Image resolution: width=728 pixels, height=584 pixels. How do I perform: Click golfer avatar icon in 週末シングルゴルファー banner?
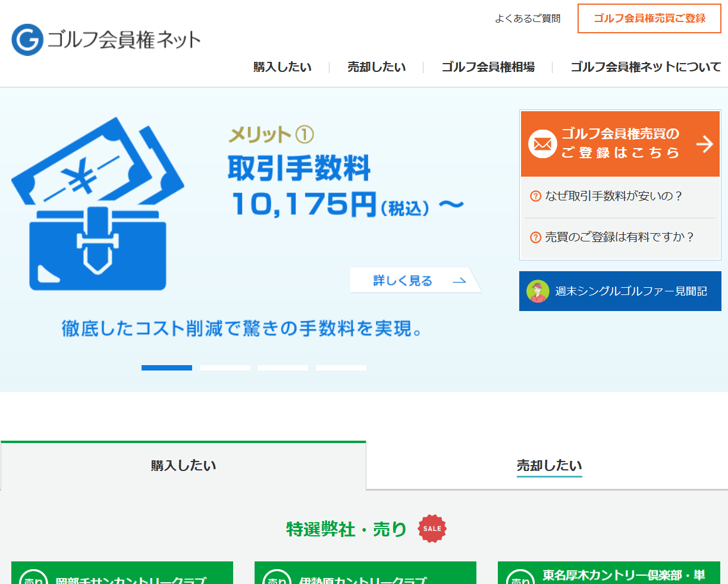538,291
